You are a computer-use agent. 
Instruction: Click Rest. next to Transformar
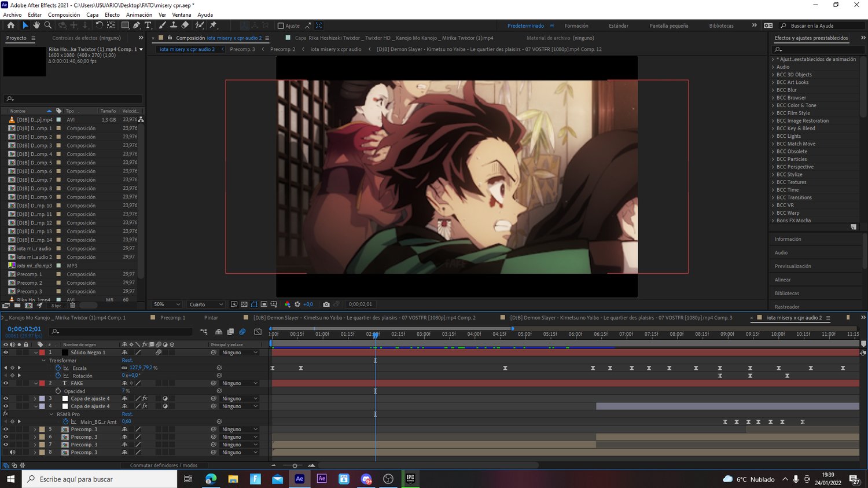point(127,360)
